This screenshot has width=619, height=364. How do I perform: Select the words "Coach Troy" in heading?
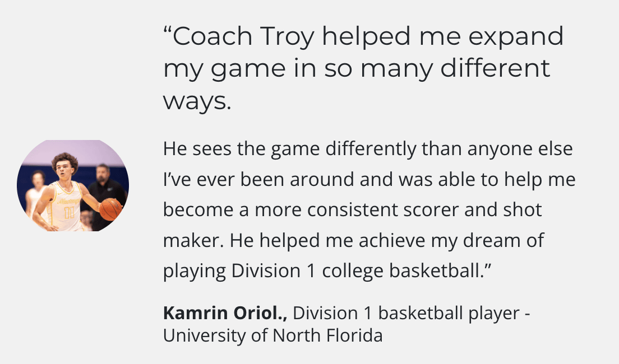click(243, 36)
